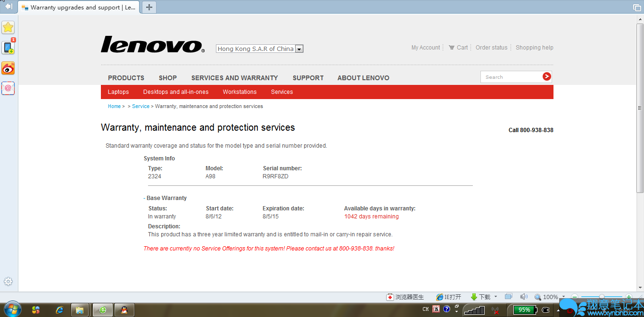644x317 pixels.
Task: Zoom out with the minus button
Action: 575,297
